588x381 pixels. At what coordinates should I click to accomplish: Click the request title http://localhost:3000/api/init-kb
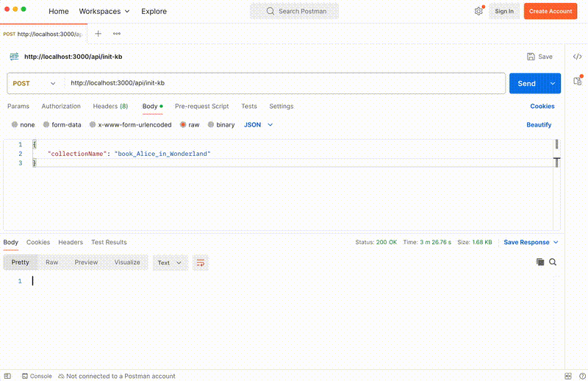tap(73, 57)
